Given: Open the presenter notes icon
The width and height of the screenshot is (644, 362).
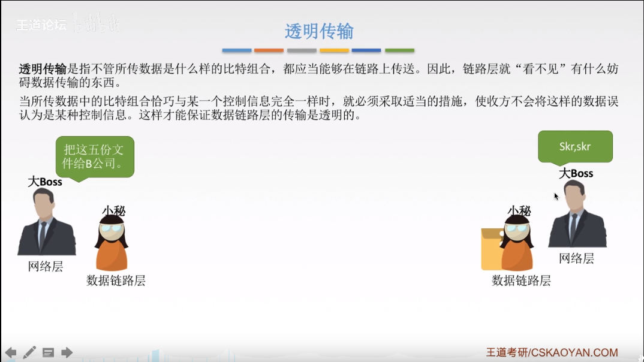Looking at the screenshot, I should click(49, 353).
